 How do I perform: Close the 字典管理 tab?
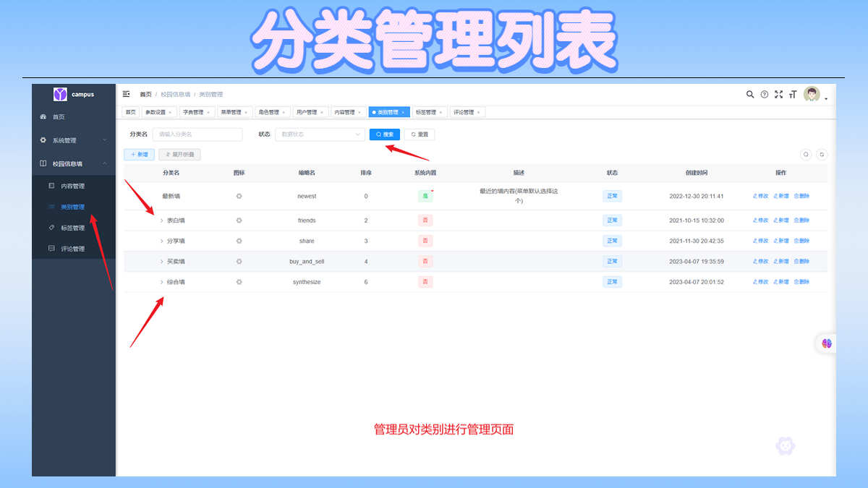[208, 112]
